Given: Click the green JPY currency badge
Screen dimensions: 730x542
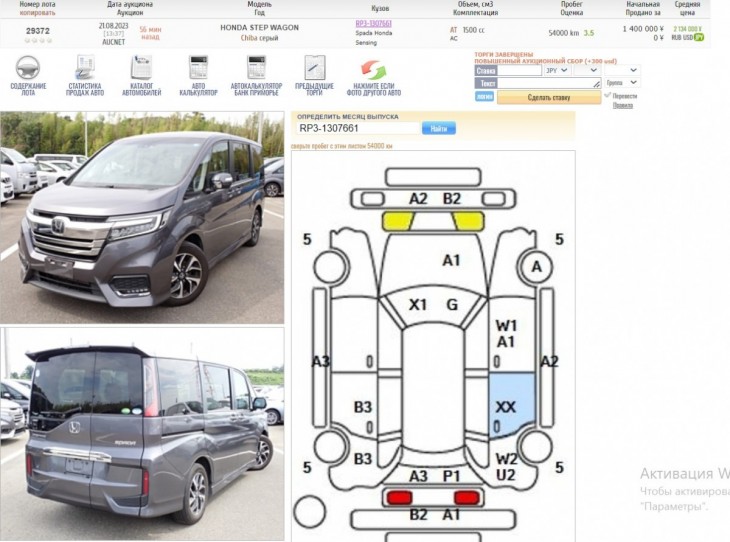Looking at the screenshot, I should (699, 37).
